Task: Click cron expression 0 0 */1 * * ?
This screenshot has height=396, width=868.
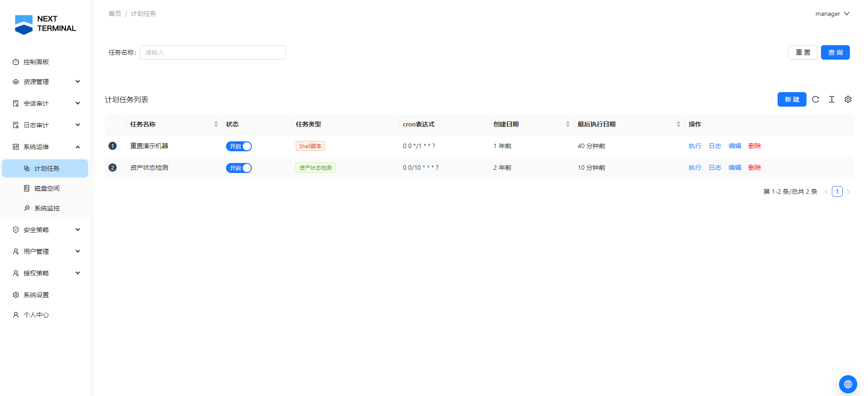Action: pos(419,146)
